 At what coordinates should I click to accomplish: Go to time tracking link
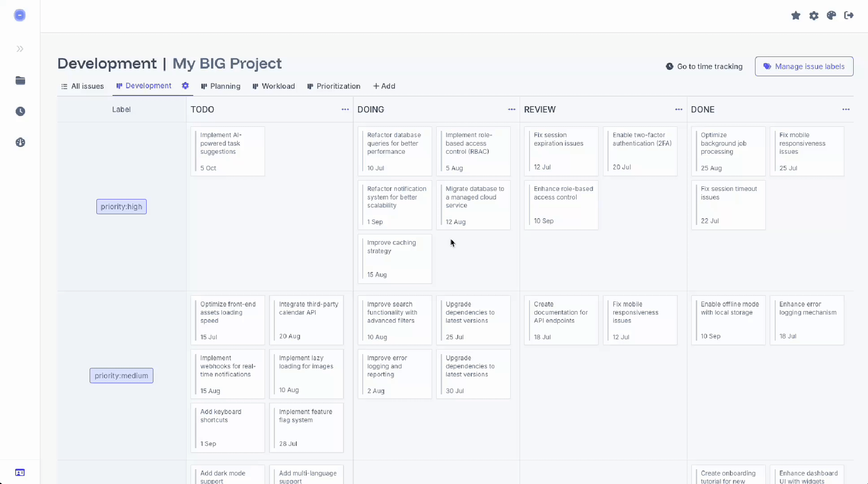pos(704,66)
